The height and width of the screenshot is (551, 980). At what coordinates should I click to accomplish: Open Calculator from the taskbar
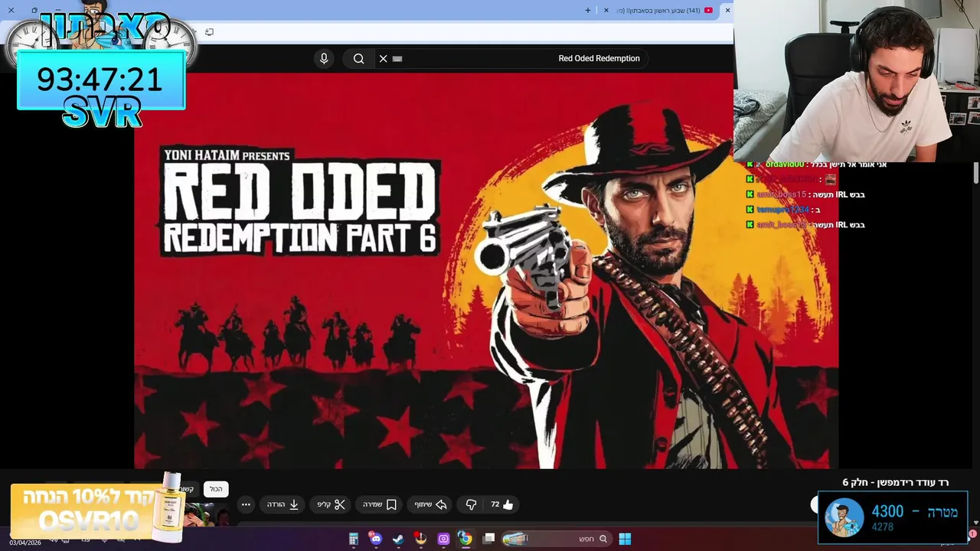point(353,539)
